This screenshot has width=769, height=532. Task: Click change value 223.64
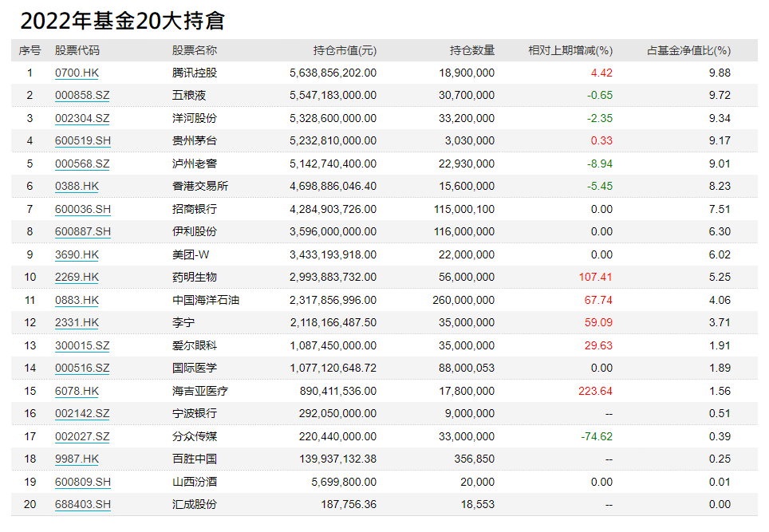click(595, 392)
